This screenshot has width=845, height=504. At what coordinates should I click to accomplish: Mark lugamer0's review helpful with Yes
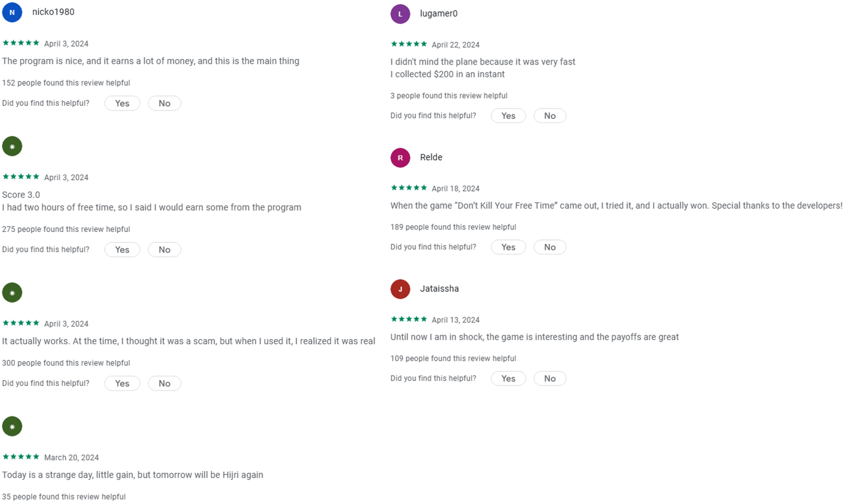tap(508, 116)
